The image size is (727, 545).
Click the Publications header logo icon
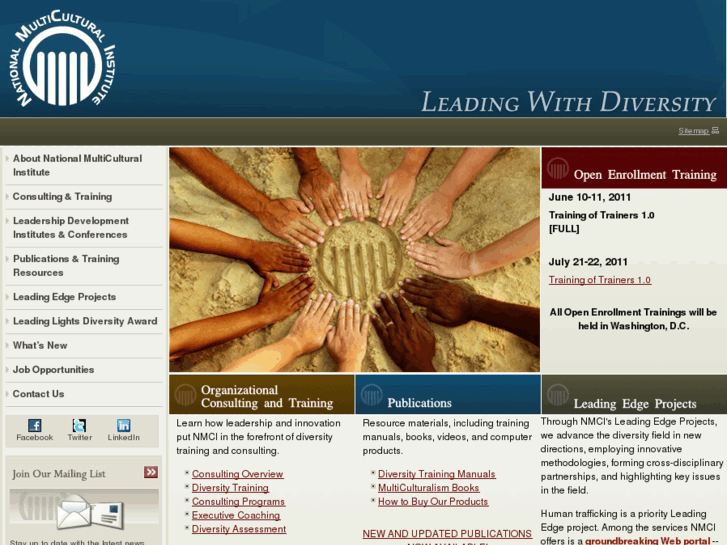click(371, 395)
